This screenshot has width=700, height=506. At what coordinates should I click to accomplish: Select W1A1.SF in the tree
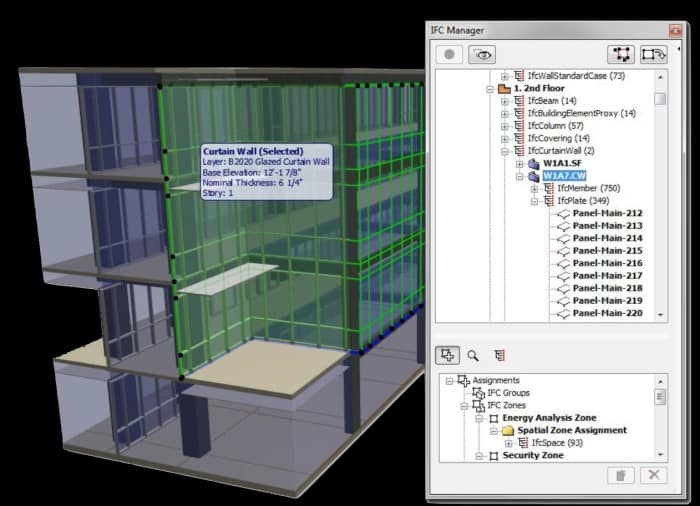[x=562, y=163]
